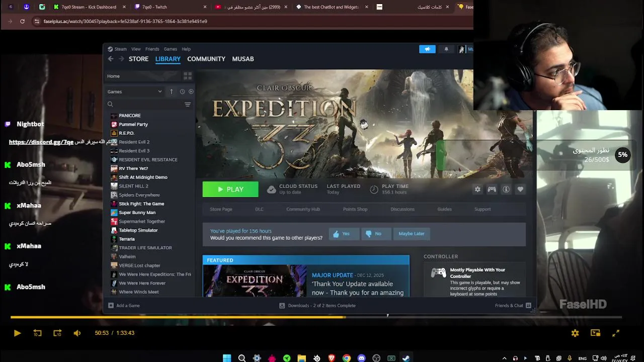The image size is (644, 362).
Task: Open the STORE tab in Steam
Action: click(138, 59)
